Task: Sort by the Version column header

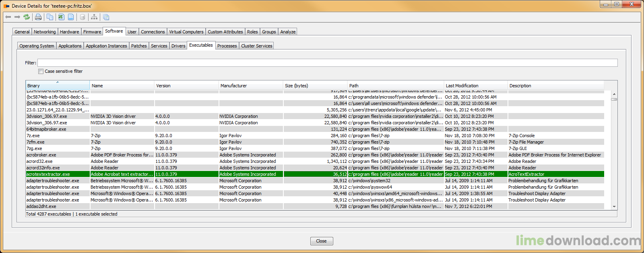Action: click(186, 86)
